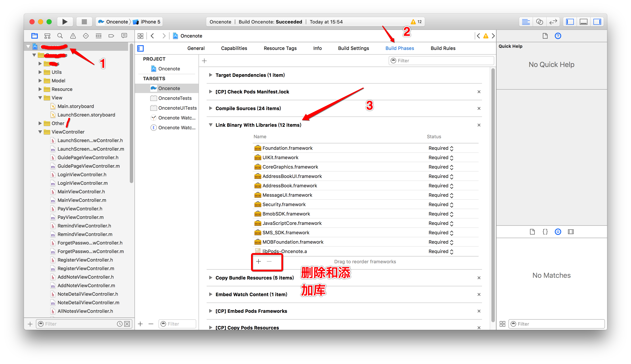Go forward in editor history
631x364 pixels.
(x=164, y=36)
